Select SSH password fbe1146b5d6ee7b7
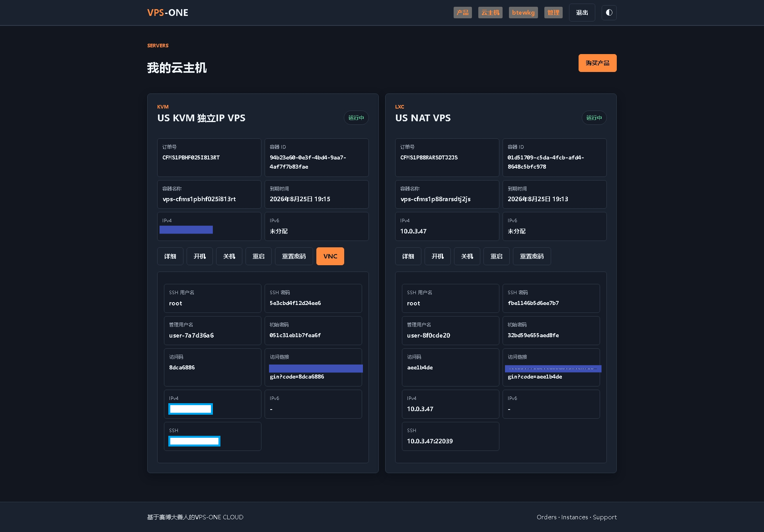The width and height of the screenshot is (764, 532). point(533,303)
